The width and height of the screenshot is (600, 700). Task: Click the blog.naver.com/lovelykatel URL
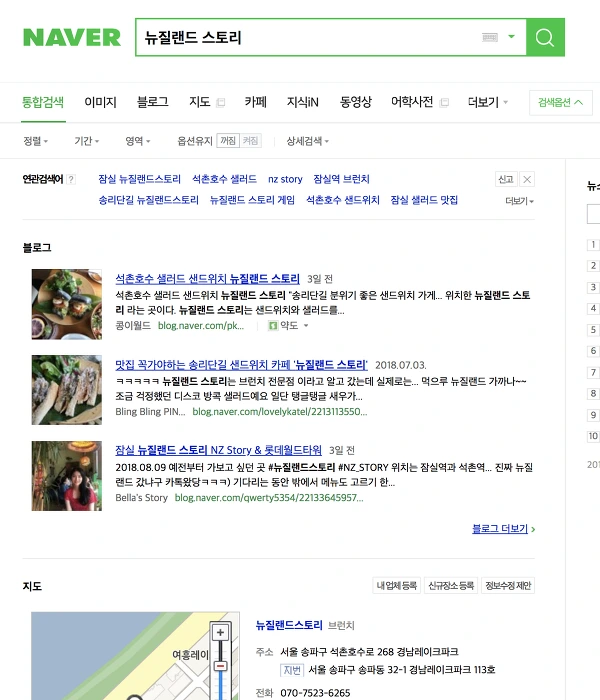coord(280,412)
